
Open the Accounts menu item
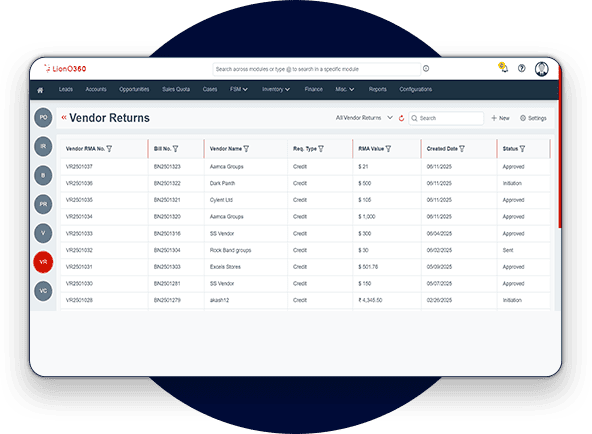click(x=96, y=89)
